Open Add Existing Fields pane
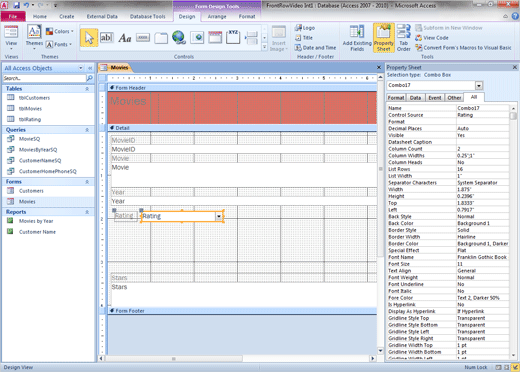The width and height of the screenshot is (520, 372). coord(357,38)
